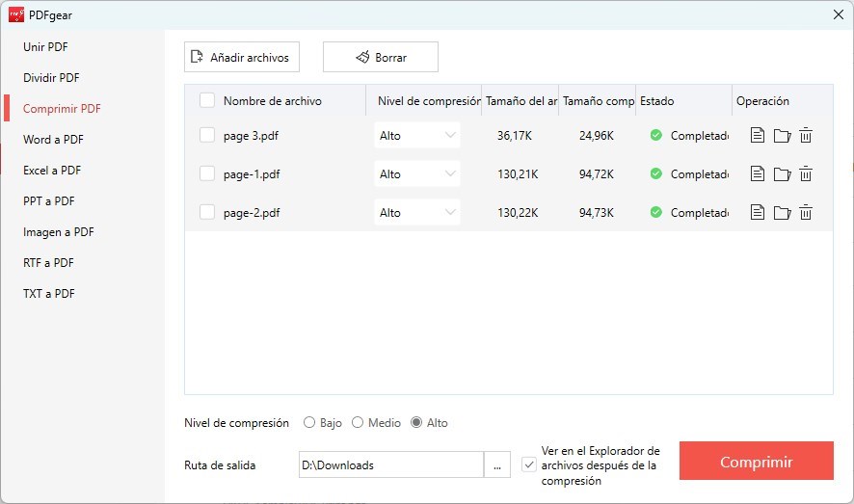Go to Unir PDF section
This screenshot has width=854, height=504.
(x=45, y=47)
